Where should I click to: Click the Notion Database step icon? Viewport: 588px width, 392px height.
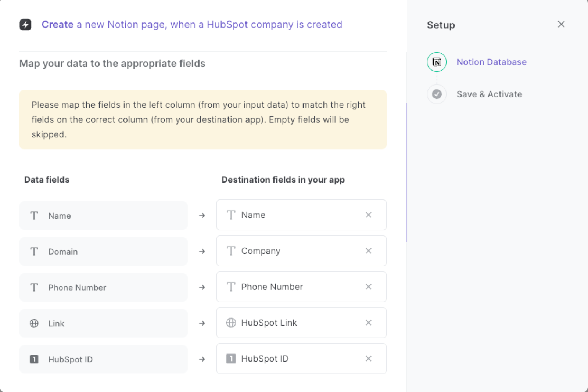click(437, 62)
